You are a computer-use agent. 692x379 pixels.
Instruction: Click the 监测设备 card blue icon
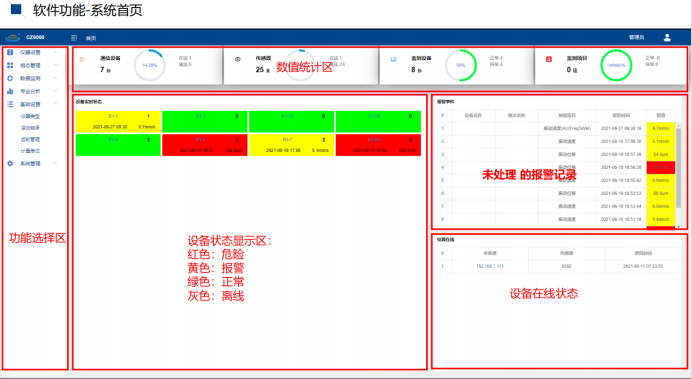click(394, 59)
